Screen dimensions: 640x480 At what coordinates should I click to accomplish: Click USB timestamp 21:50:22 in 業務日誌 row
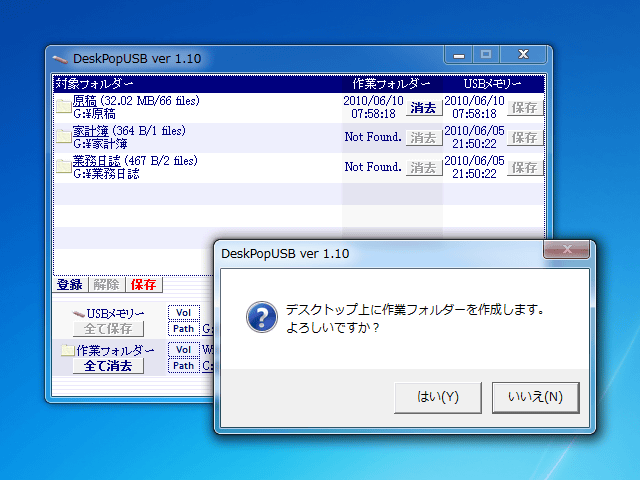tap(474, 174)
